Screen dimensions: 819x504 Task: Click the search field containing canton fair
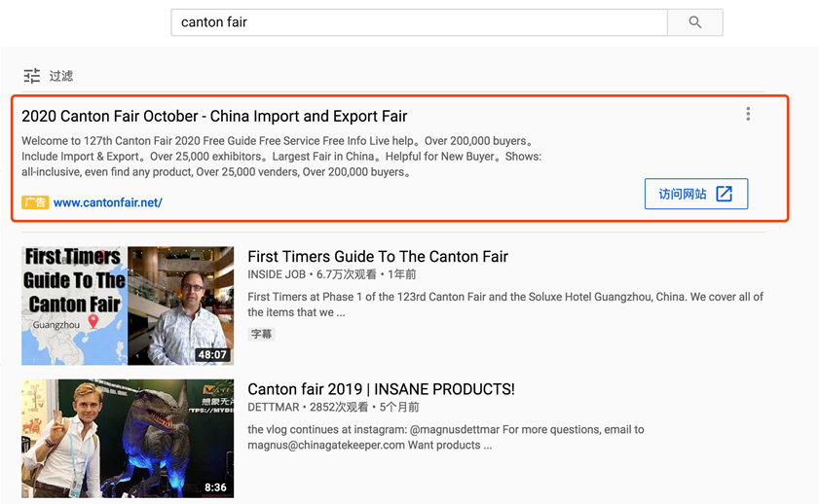click(419, 22)
